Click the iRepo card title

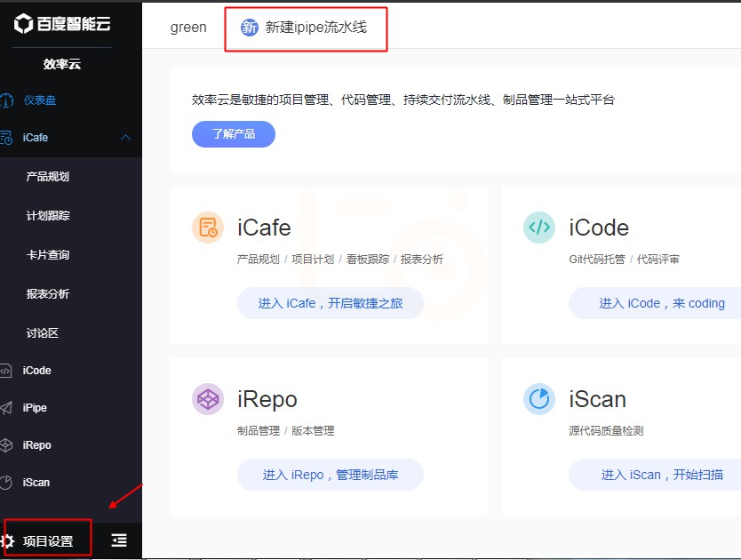(267, 399)
